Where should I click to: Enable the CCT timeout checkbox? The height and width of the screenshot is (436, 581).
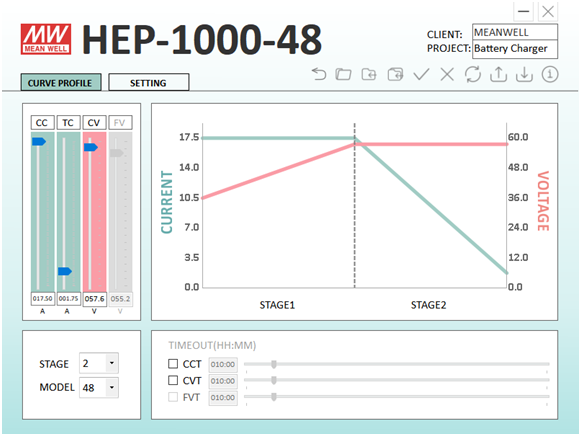173,364
